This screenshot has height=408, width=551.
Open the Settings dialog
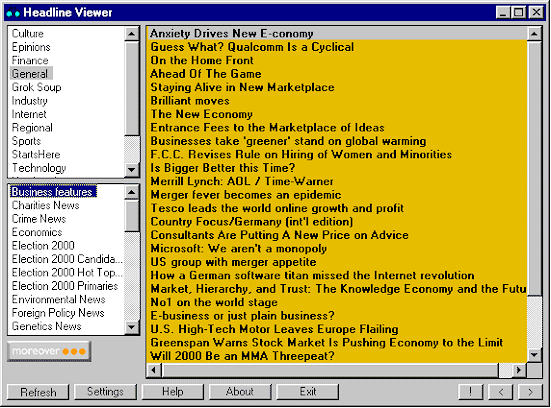pyautogui.click(x=105, y=391)
